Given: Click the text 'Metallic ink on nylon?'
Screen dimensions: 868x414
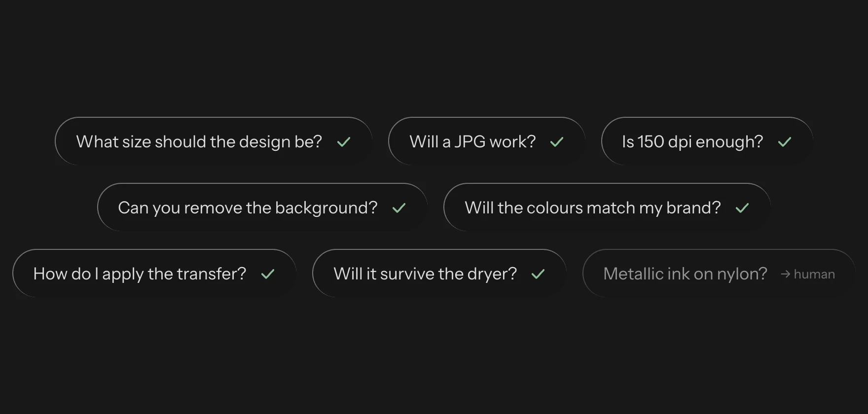Looking at the screenshot, I should (x=686, y=274).
